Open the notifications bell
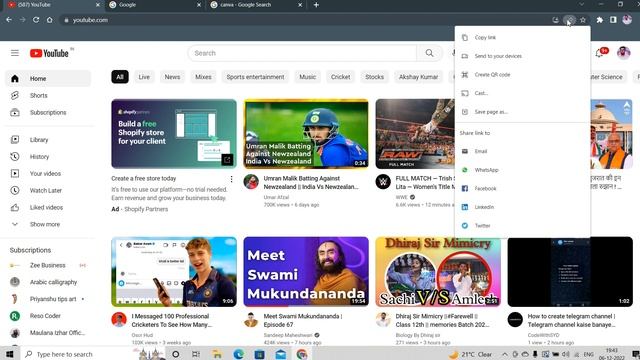Screen dimensions: 640x360 [x=600, y=53]
